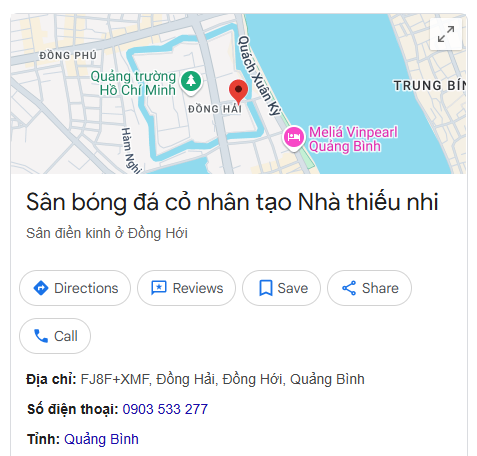
Task: Click Quảng trường Hồ Chí Minh map label
Action: (x=133, y=83)
